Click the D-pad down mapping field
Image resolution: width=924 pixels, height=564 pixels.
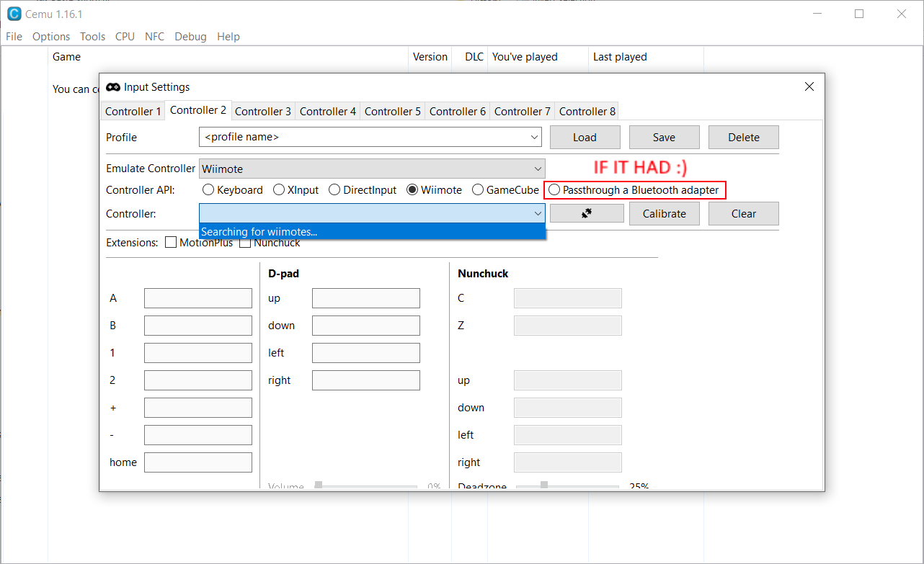pos(366,326)
